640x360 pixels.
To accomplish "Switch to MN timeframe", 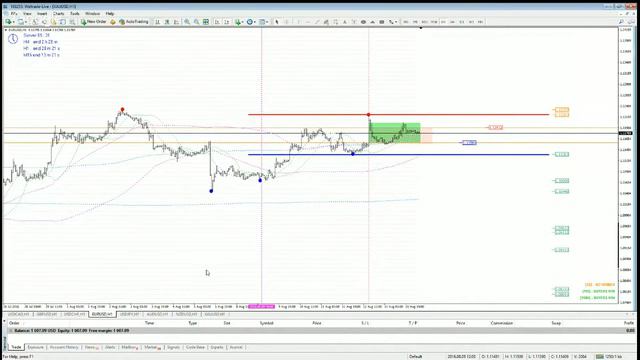I will coord(480,22).
